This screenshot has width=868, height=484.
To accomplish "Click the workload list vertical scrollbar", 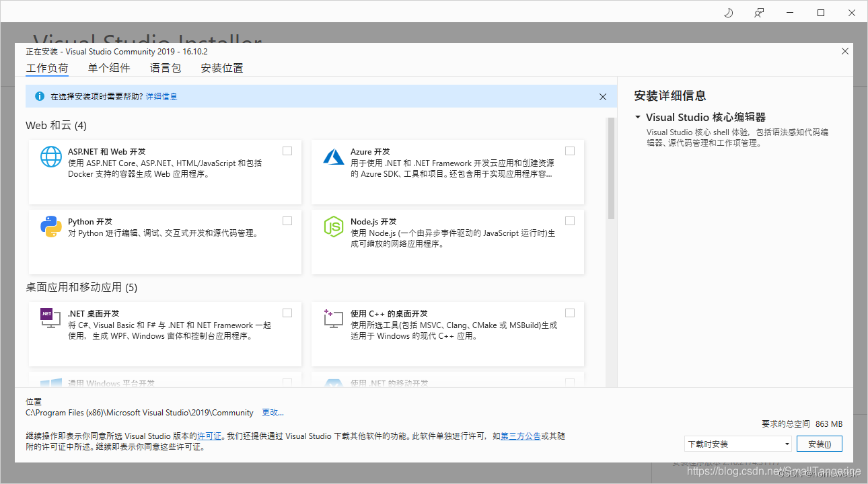I will tap(611, 168).
